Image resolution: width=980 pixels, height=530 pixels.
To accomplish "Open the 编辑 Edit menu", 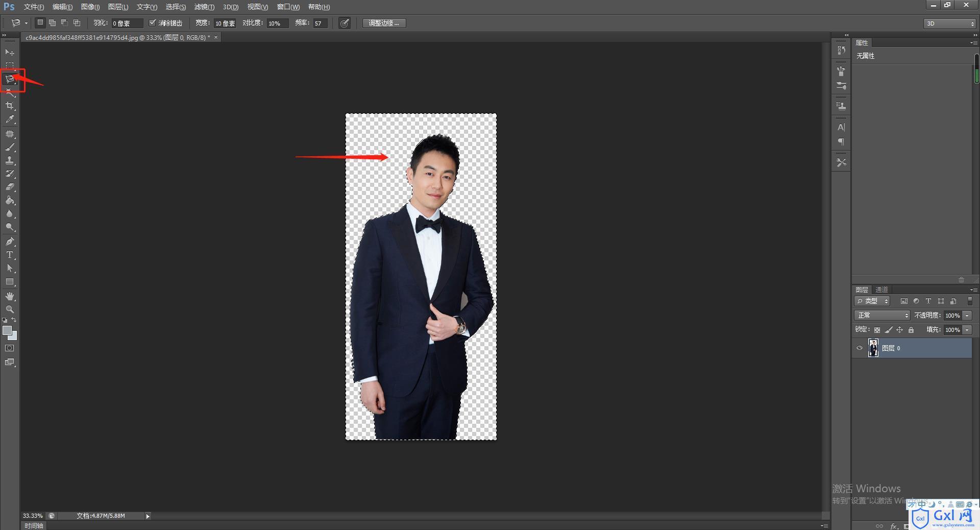I will [x=62, y=7].
